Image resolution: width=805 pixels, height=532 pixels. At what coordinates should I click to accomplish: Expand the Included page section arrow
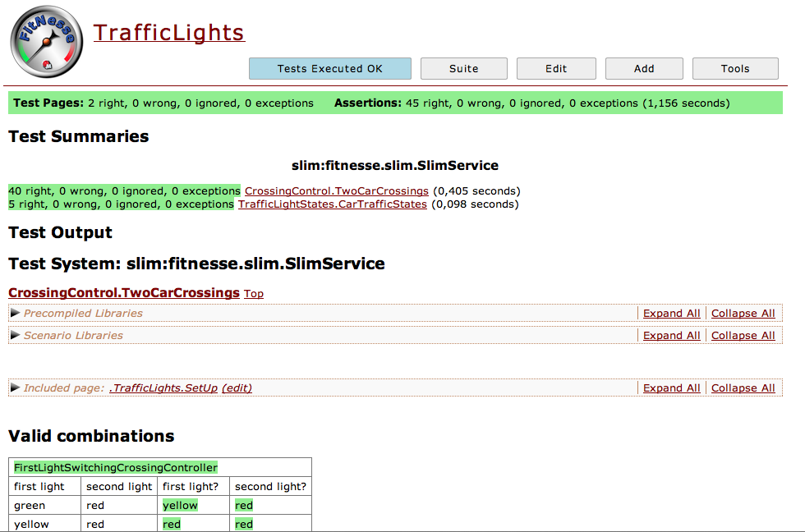15,388
